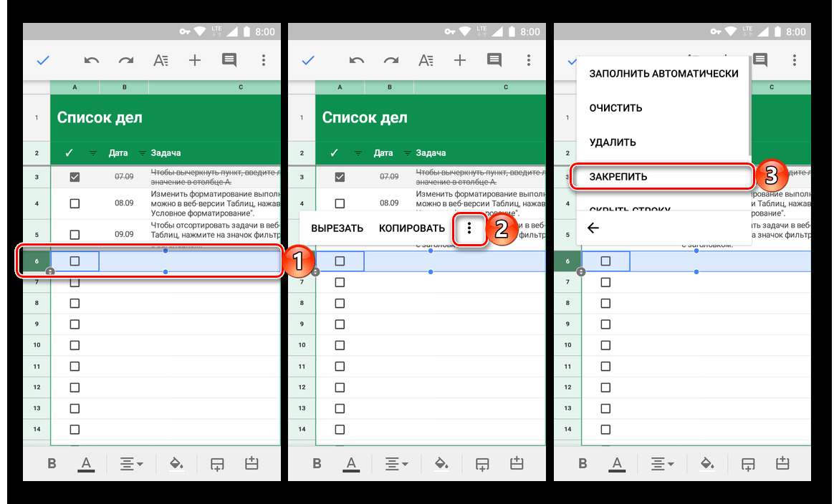Check the row 14 checkbox on left phone

(x=75, y=429)
